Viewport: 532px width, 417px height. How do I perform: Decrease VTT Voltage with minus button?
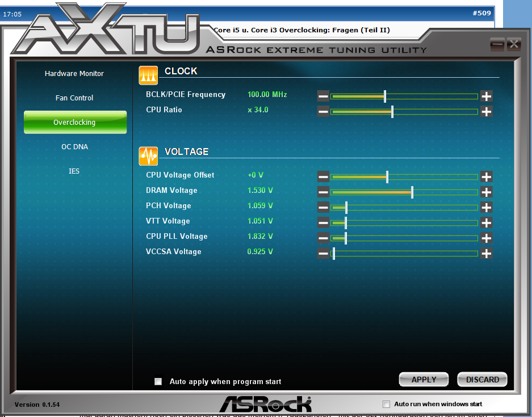coord(323,223)
